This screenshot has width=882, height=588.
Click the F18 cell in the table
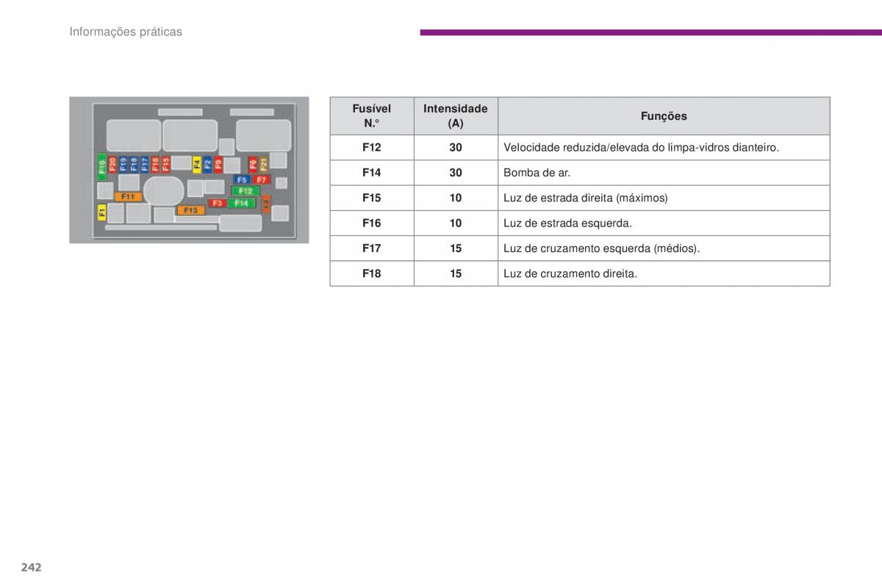(x=372, y=273)
